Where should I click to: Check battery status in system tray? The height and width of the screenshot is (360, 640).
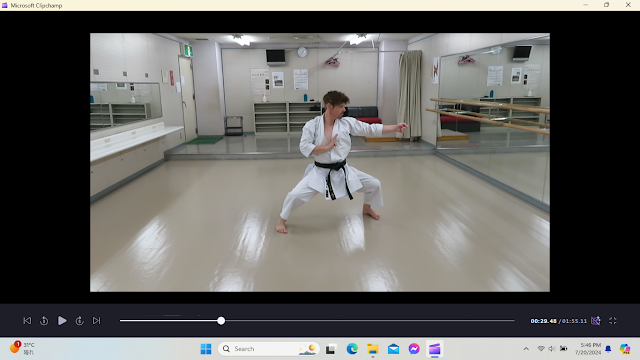coord(564,349)
